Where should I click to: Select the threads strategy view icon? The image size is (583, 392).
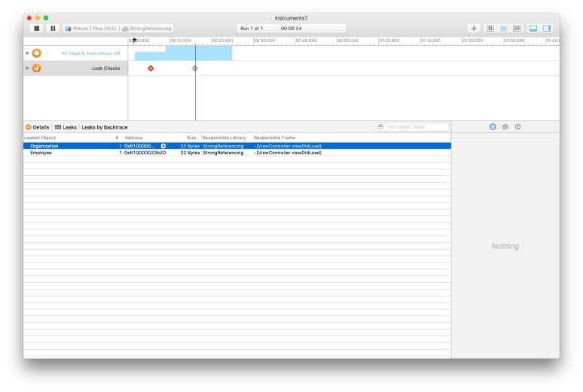517,29
